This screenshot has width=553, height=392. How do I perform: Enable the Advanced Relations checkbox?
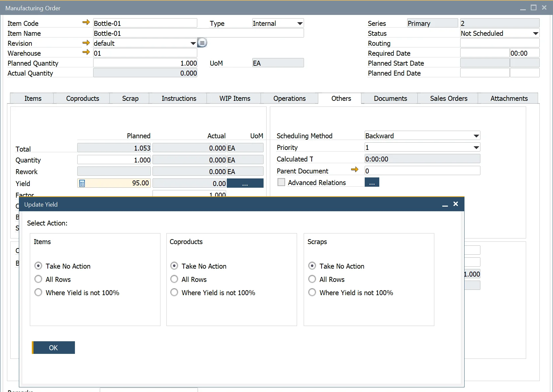[281, 182]
